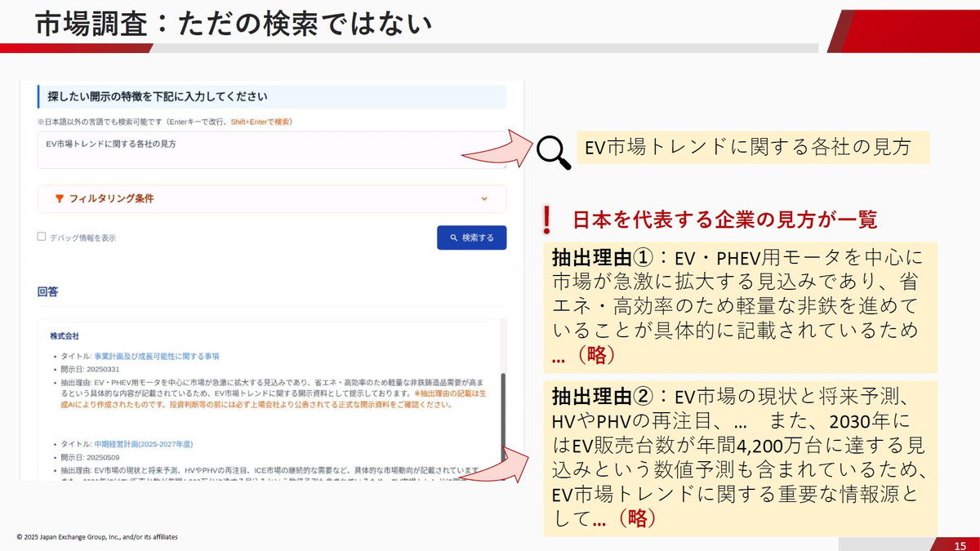Click the 株式会社 company heading in results
This screenshot has width=980, height=551.
(62, 335)
